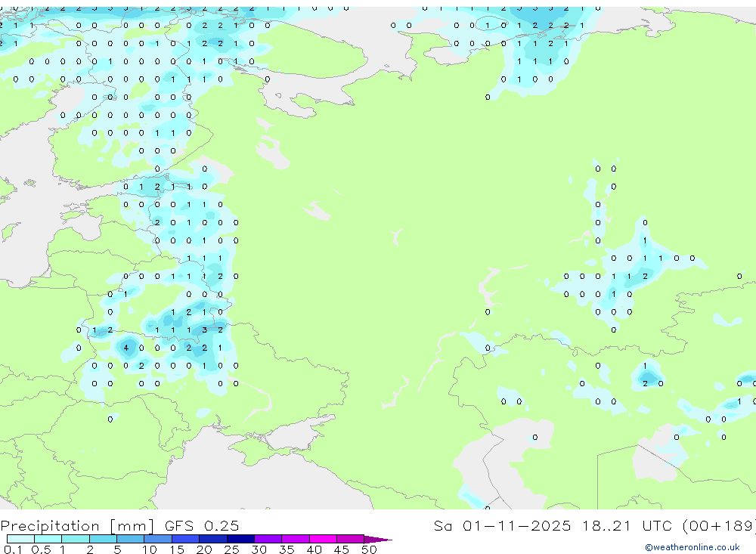Click the '3' precipitation value on the map

(x=204, y=330)
